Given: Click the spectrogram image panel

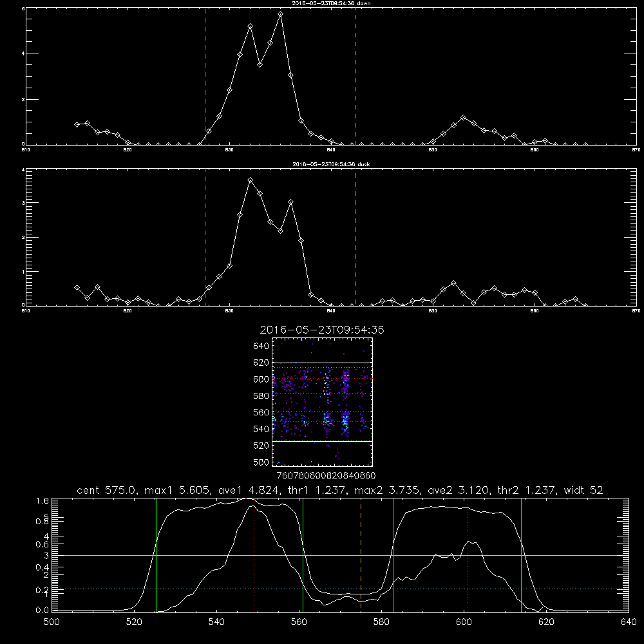Looking at the screenshot, I should [x=322, y=402].
